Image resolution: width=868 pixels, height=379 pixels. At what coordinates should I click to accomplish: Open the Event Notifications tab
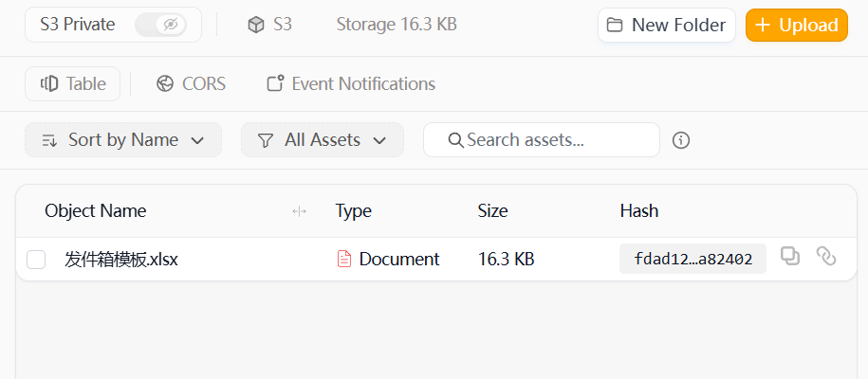[x=351, y=84]
